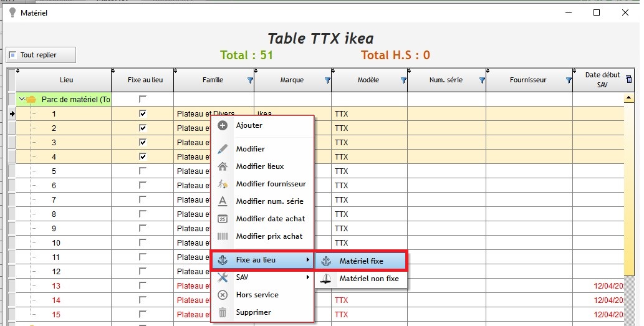Pick Matériel fixe in the submenu

361,261
